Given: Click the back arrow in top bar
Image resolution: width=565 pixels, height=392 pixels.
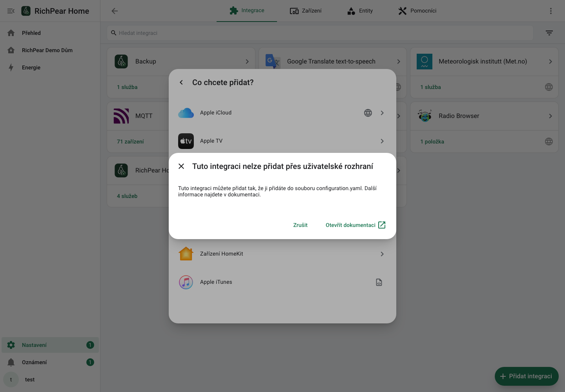Looking at the screenshot, I should [x=115, y=11].
